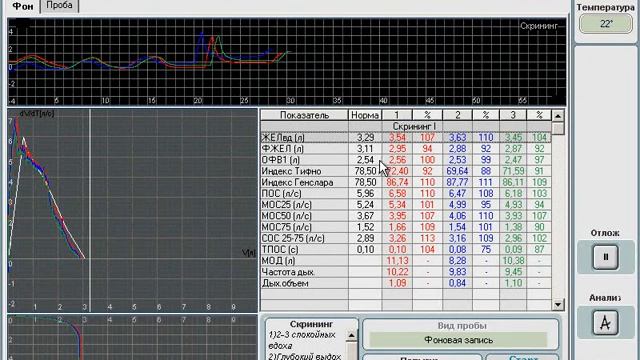Select the Индекс Тифно row
Screen dimensions: 640x360
pos(406,171)
